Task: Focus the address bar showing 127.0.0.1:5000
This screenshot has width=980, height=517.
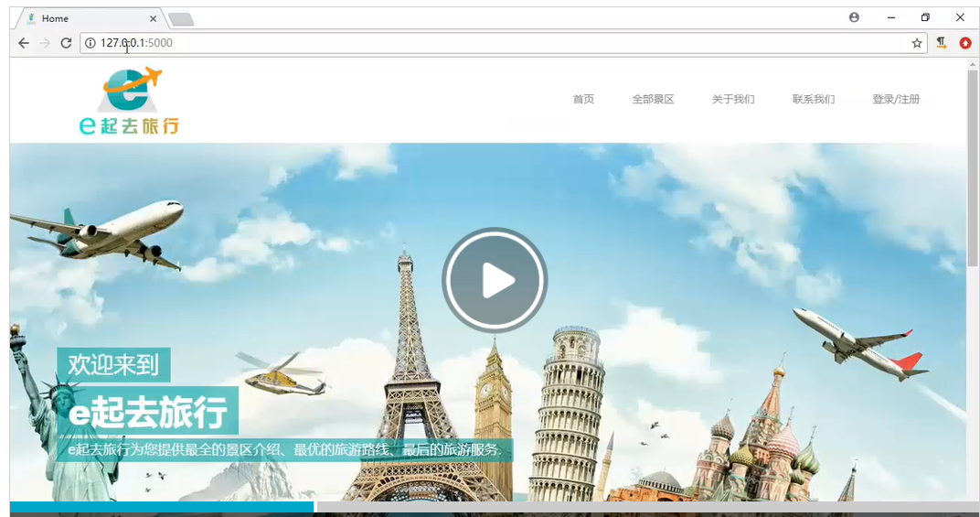Action: (x=503, y=43)
